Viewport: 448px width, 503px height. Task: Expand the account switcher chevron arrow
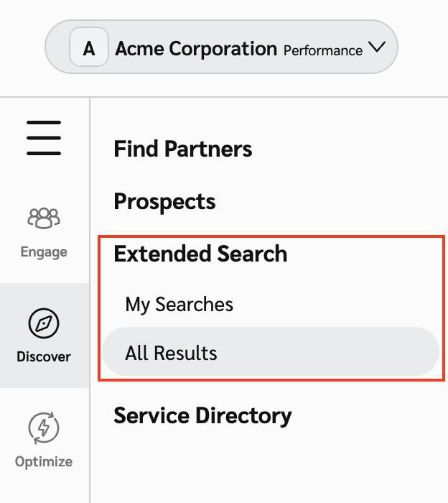(x=376, y=47)
